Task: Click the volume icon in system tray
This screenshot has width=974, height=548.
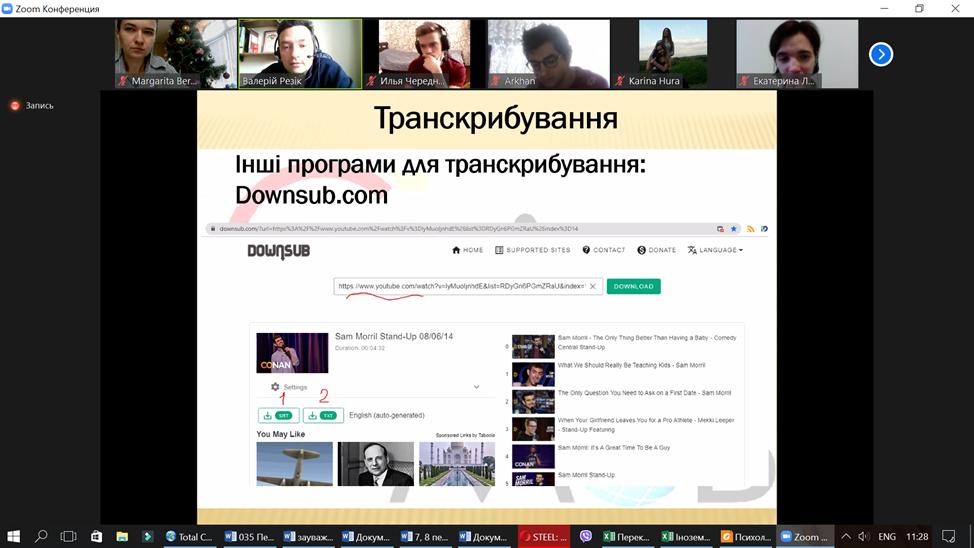Action: (x=864, y=536)
